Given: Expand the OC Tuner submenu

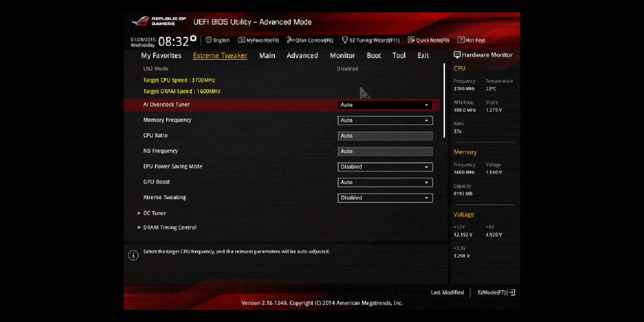Looking at the screenshot, I should (155, 213).
